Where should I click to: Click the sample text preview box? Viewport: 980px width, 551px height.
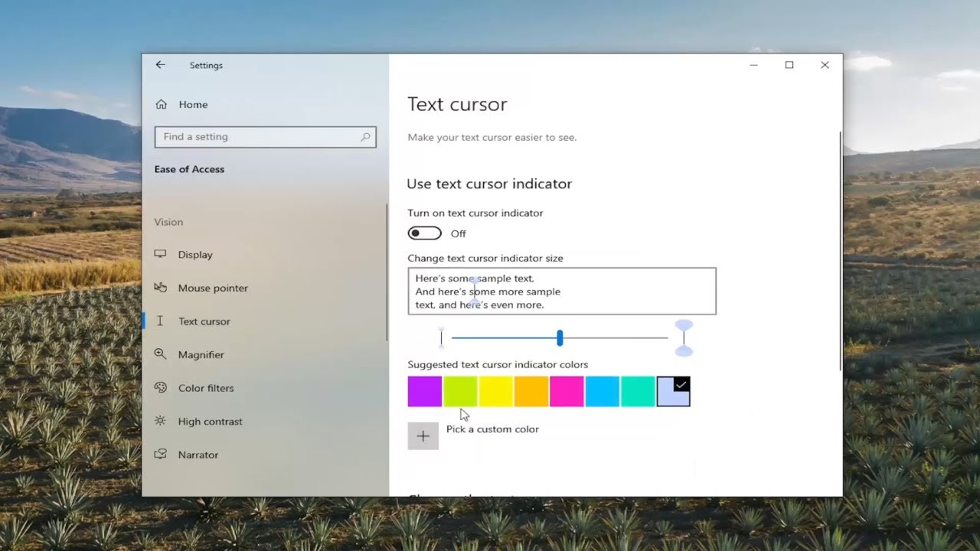pyautogui.click(x=562, y=291)
